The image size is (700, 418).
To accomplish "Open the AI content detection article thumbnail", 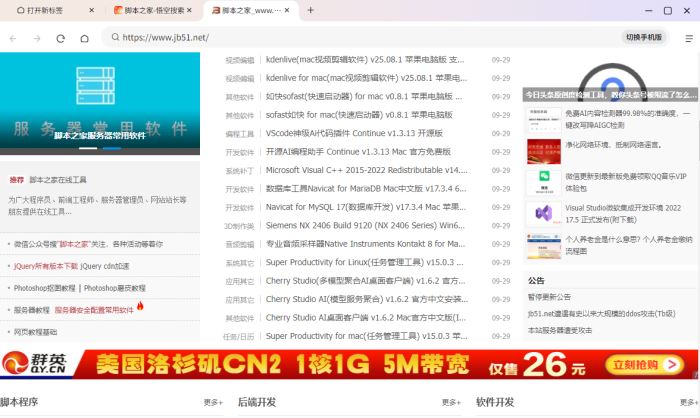I will click(543, 121).
